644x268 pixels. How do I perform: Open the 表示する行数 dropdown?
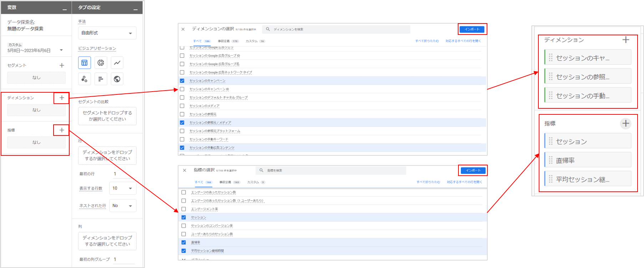(x=123, y=188)
